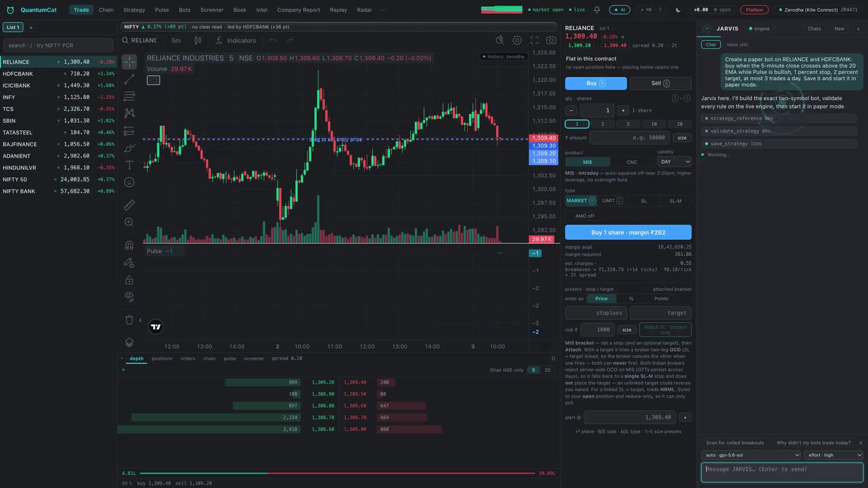Select the trend line drawing tool

(x=129, y=80)
